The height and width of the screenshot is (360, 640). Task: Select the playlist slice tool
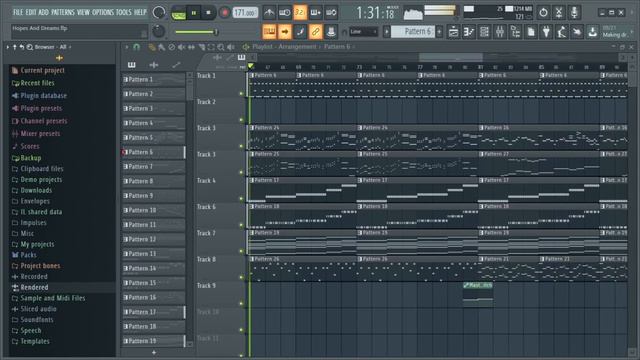201,47
